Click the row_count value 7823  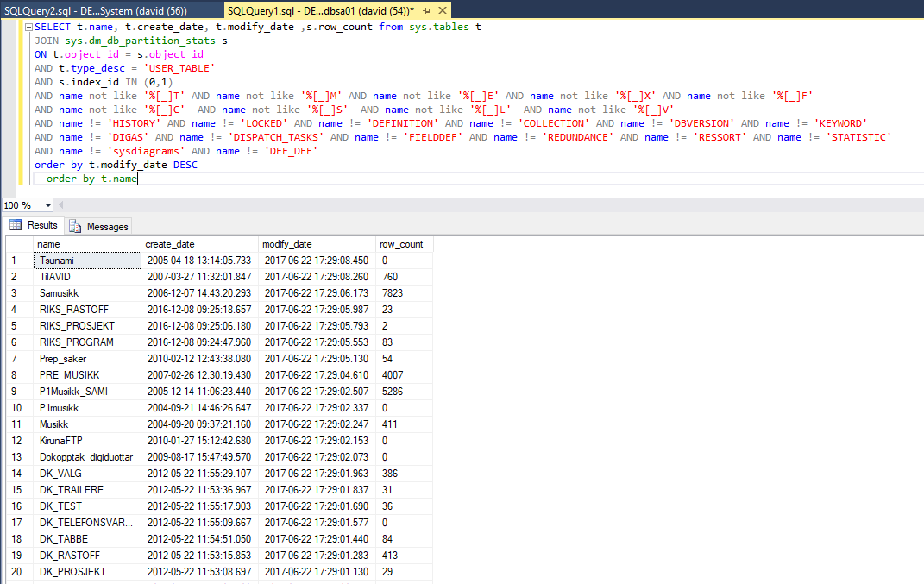point(404,293)
